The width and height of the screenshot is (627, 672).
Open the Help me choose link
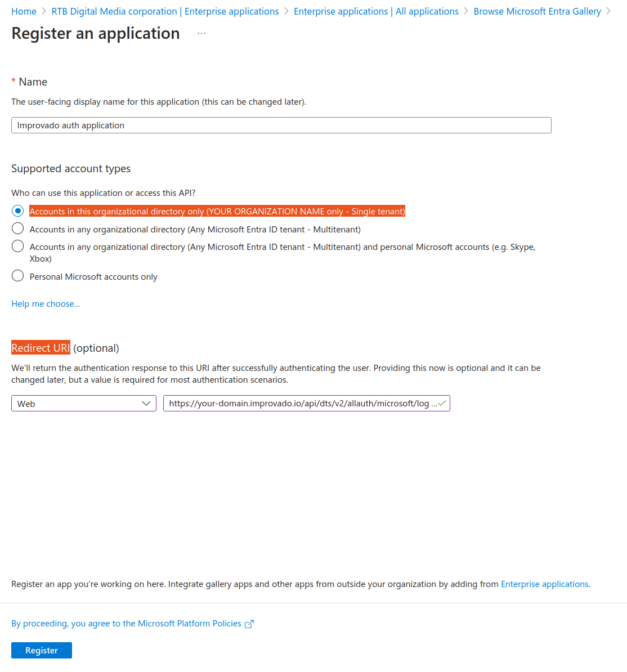point(46,304)
